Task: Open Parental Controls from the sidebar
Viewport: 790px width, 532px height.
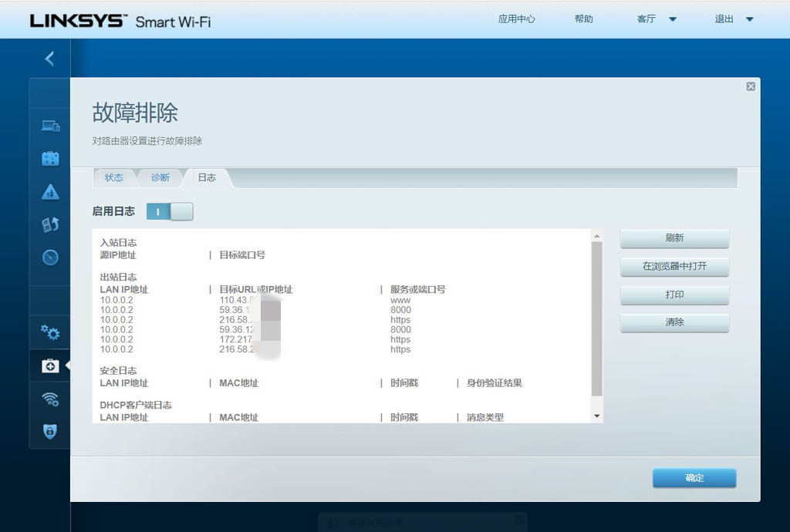Action: (x=49, y=190)
